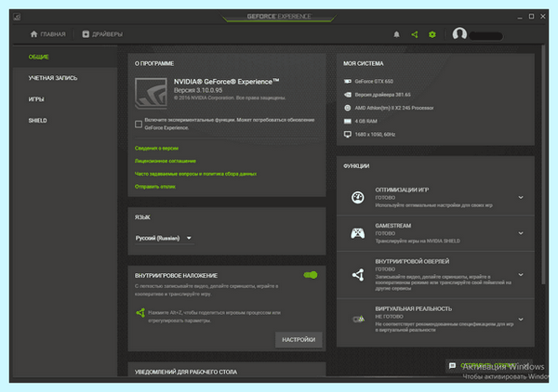Click the green share icon near Alt+Z hint
The image size is (558, 392).
coord(140,313)
